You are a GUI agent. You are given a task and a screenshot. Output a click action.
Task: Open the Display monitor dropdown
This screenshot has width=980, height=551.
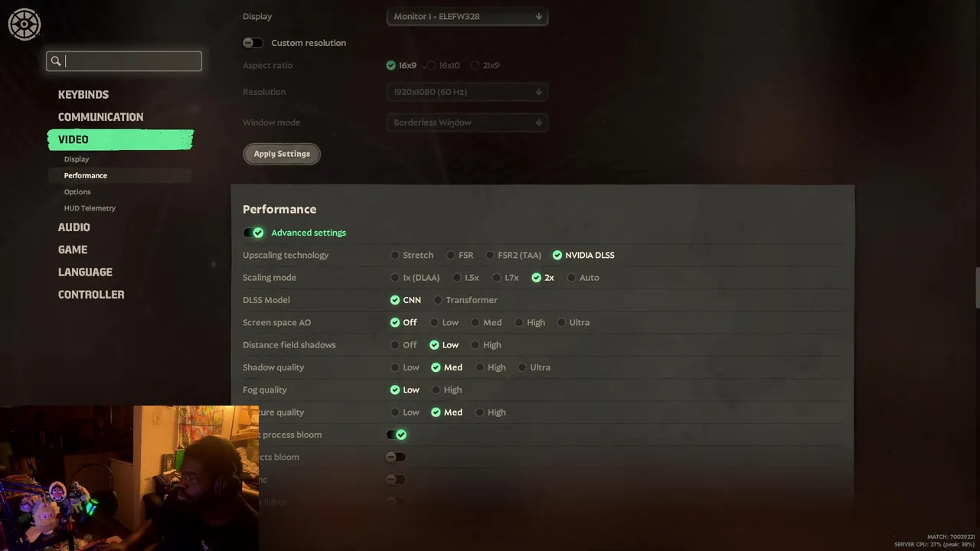coord(467,16)
